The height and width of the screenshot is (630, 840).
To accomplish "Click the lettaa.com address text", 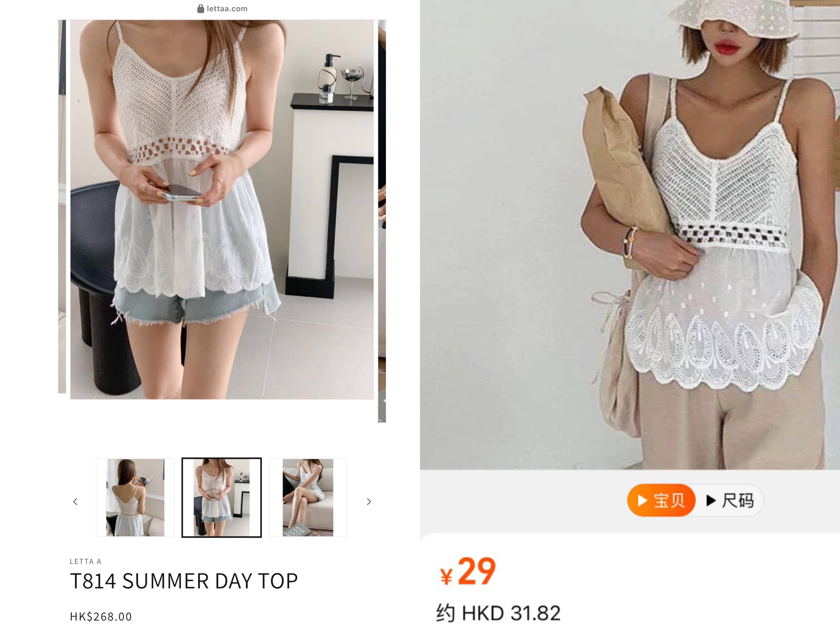I will (x=227, y=9).
